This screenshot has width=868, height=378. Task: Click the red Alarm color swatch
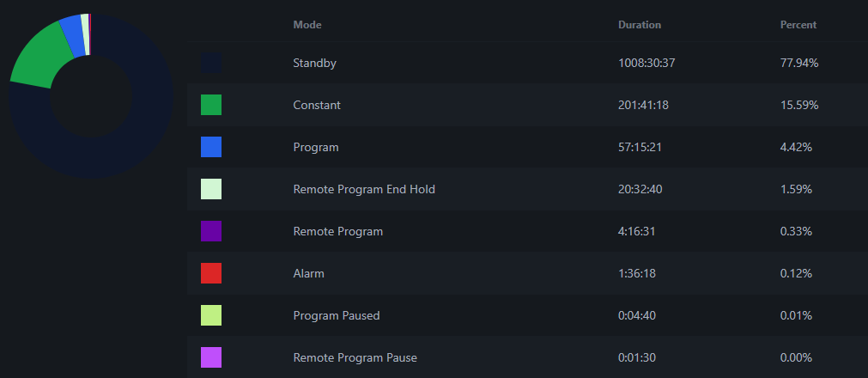click(211, 273)
